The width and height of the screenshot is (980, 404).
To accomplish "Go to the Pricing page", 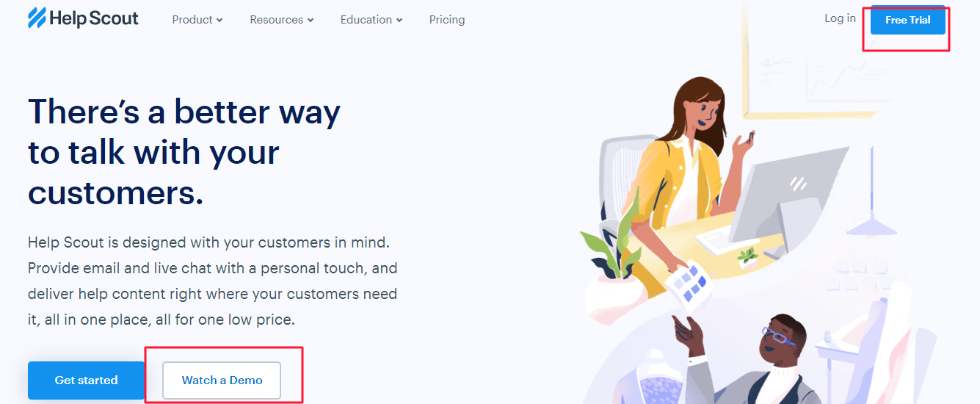I will pos(447,20).
